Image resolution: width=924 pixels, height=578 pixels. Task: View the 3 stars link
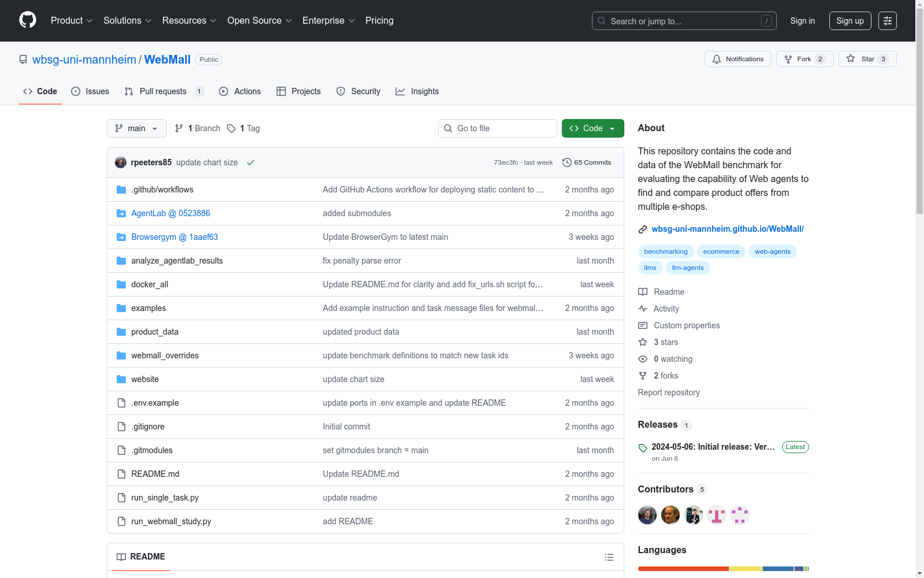(658, 342)
